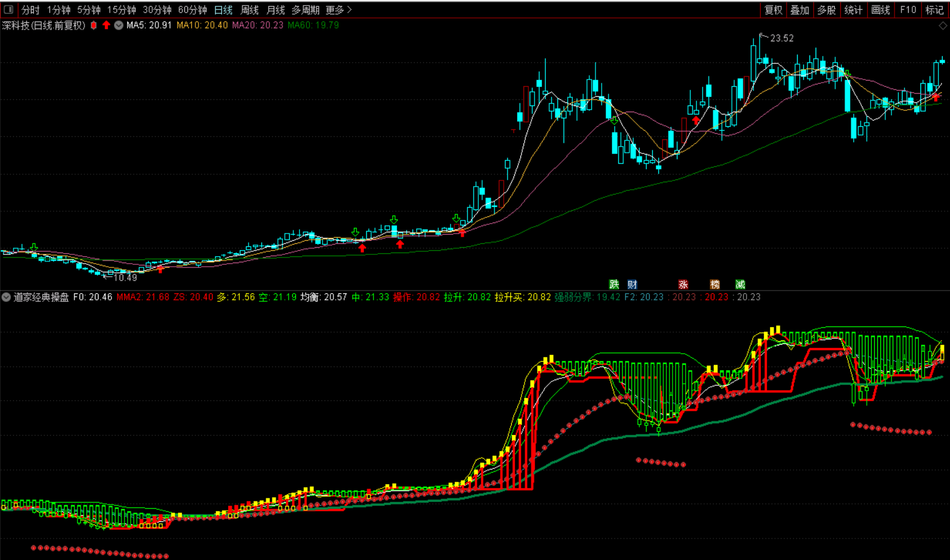
Task: Click the 标记 mark button
Action: (935, 10)
